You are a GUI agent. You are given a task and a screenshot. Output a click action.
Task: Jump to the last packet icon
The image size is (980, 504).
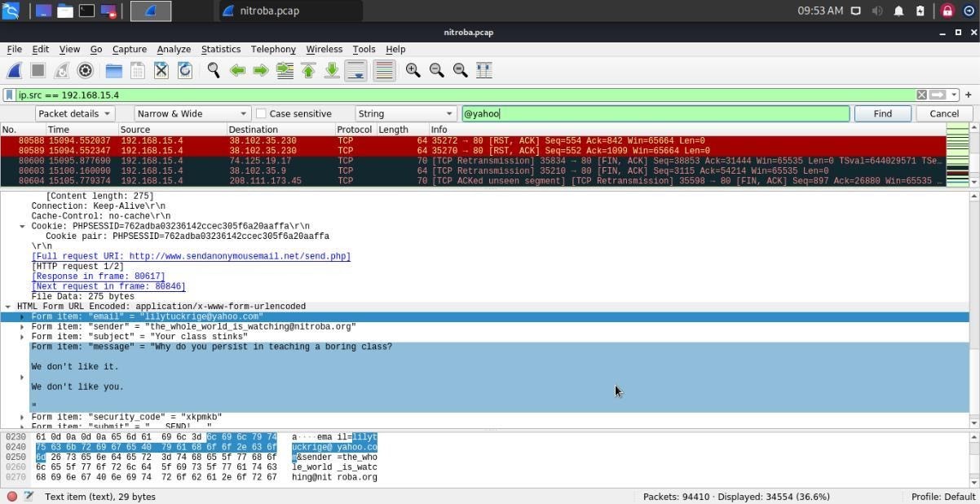[332, 71]
